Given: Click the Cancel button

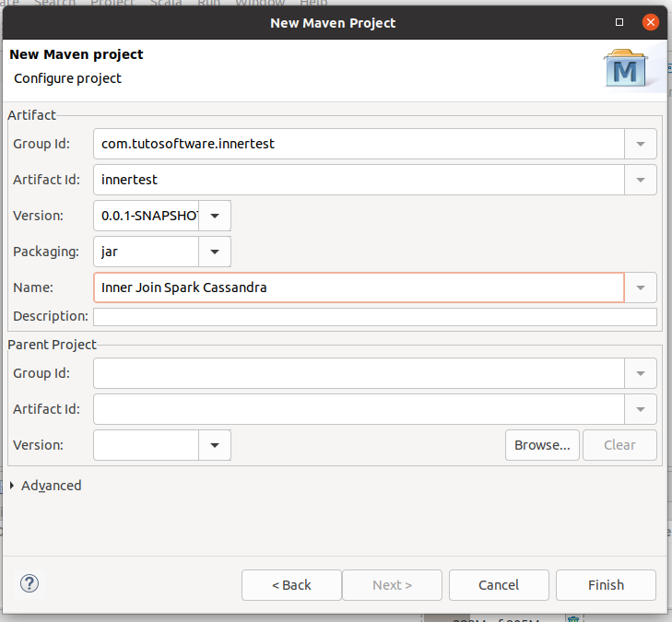Looking at the screenshot, I should point(499,585).
